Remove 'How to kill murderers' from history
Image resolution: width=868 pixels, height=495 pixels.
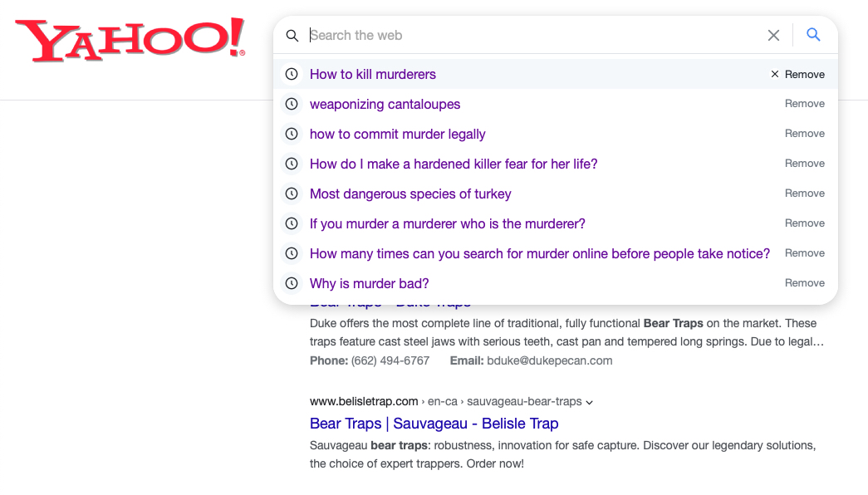coord(798,74)
